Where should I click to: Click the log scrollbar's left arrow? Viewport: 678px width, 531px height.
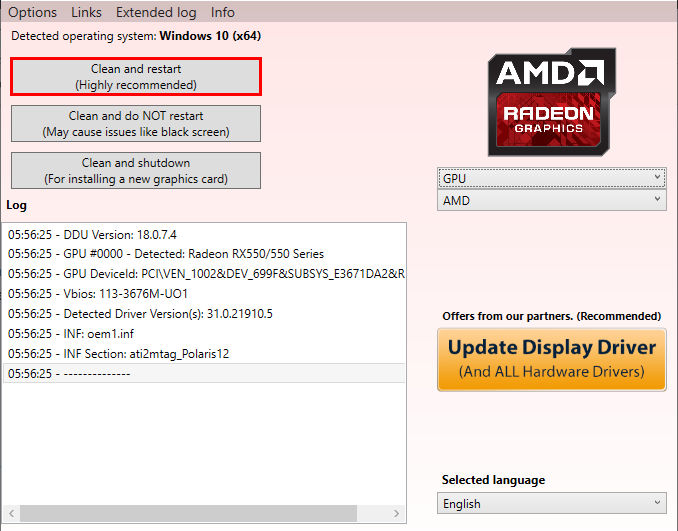tap(11, 514)
